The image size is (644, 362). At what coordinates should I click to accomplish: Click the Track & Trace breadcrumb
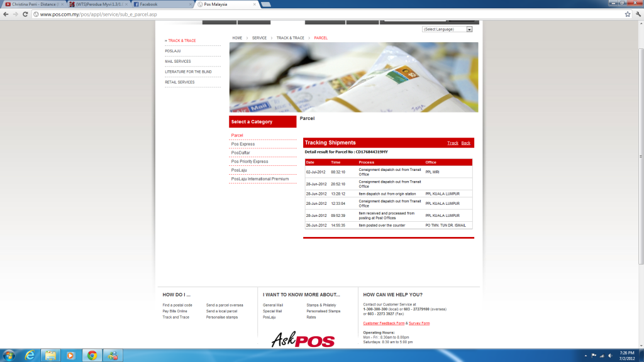(290, 38)
